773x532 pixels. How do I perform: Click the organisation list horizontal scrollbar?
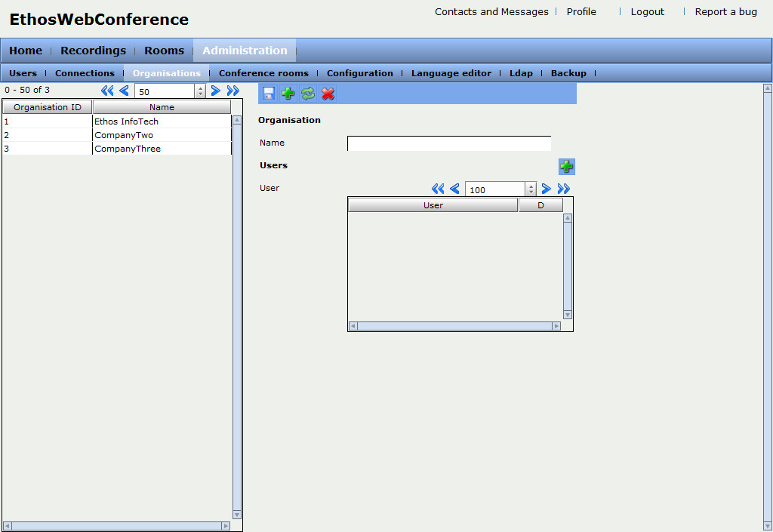coord(116,525)
